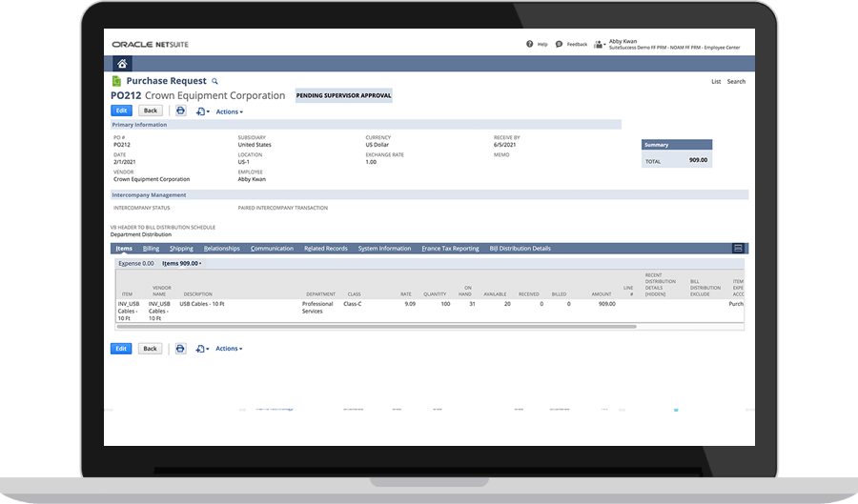Go to the NetSuite home icon
This screenshot has height=504, width=858.
click(122, 64)
